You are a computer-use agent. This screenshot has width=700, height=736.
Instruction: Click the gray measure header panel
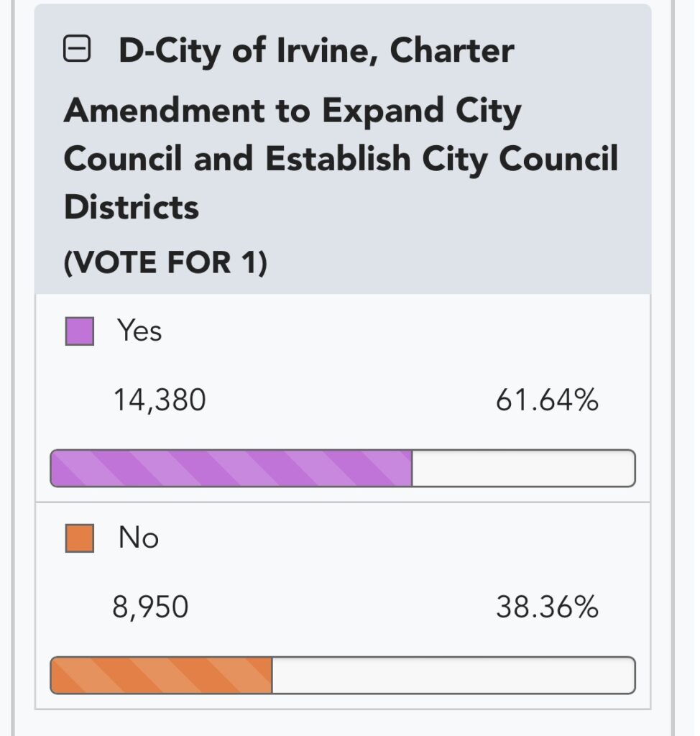(343, 149)
